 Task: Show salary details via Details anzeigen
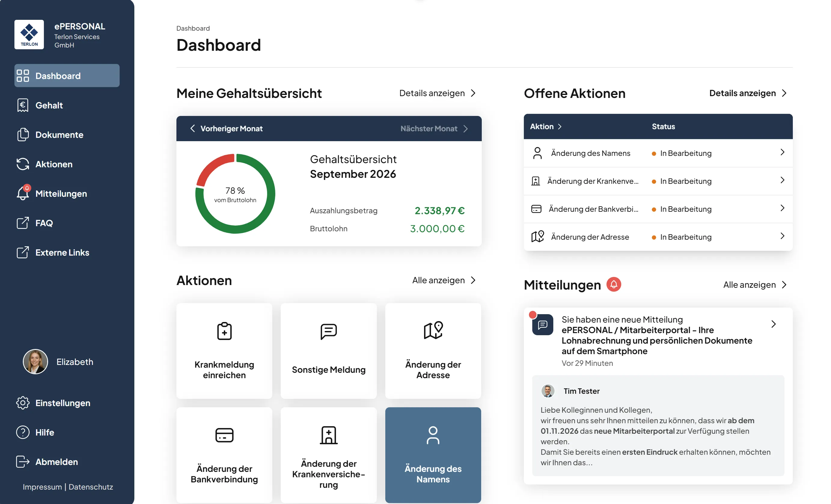point(438,93)
